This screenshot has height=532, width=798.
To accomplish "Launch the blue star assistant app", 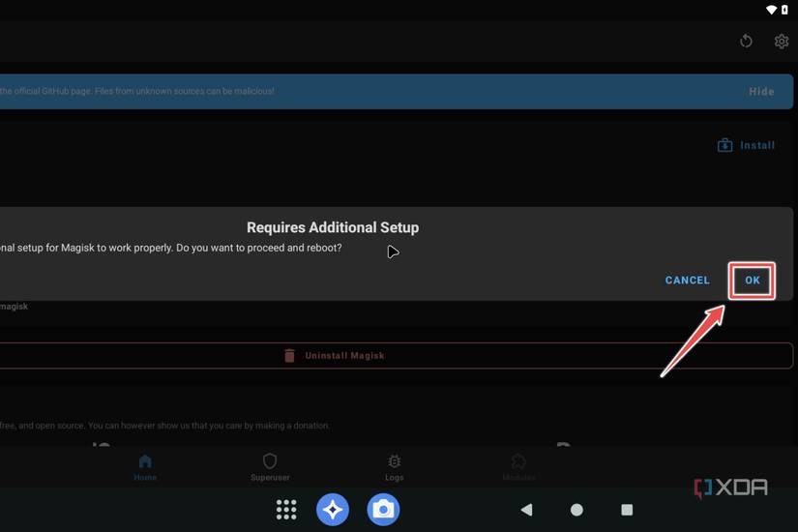I will click(x=333, y=510).
